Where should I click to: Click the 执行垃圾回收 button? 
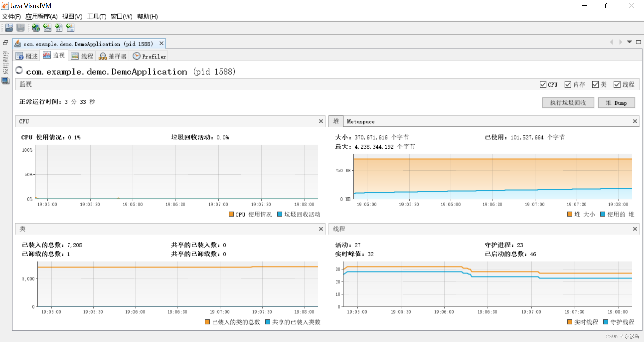[x=568, y=103]
